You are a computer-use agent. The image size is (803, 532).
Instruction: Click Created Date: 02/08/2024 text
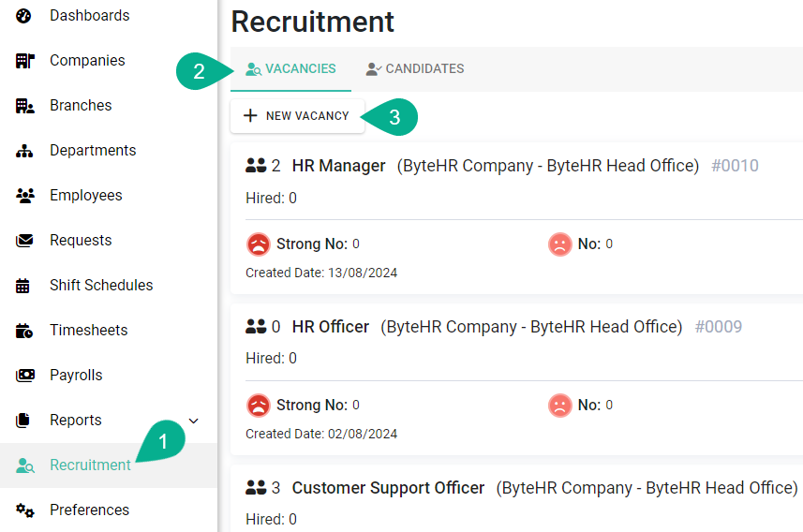tap(321, 435)
